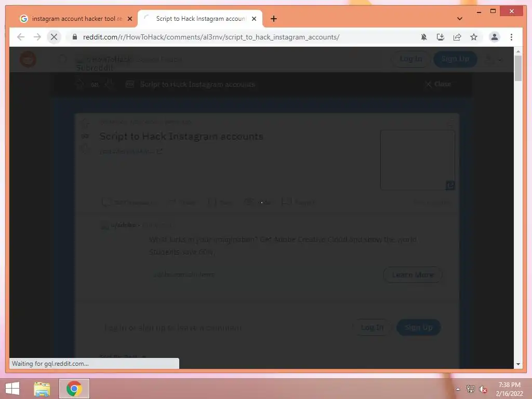
Task: Open the post link thumbnail preview
Action: pos(417,160)
